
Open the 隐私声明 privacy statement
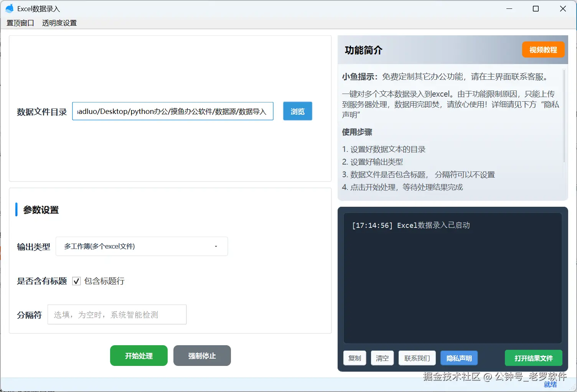(x=459, y=358)
